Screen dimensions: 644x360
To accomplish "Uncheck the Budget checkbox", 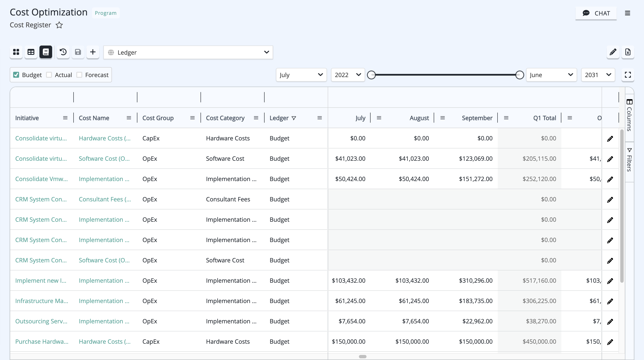I will (x=16, y=75).
